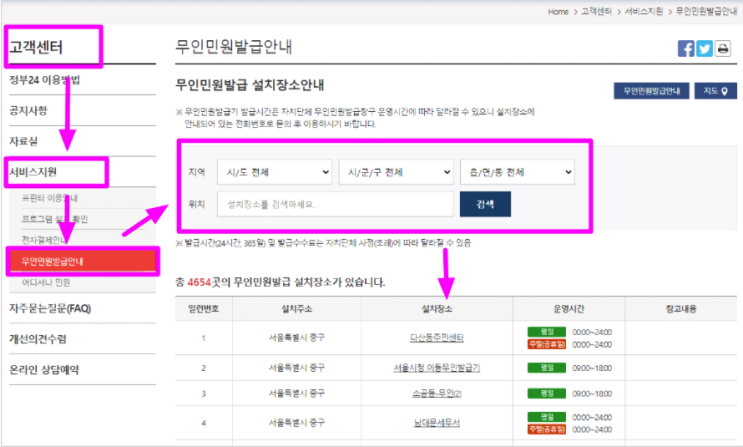743x447 pixels.
Task: Select highlighted 무인민원발급안내 submenu item
Action: 82,261
